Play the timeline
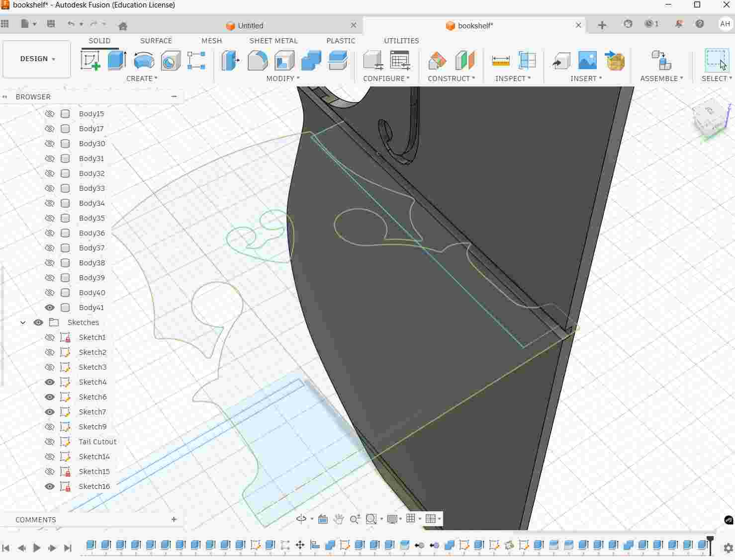The width and height of the screenshot is (735, 560). pyautogui.click(x=37, y=548)
